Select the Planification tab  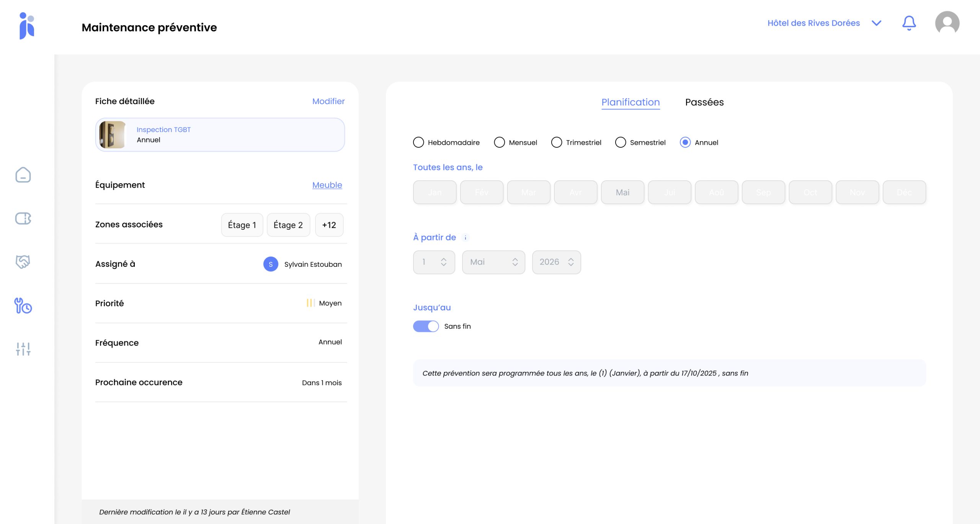click(x=630, y=102)
